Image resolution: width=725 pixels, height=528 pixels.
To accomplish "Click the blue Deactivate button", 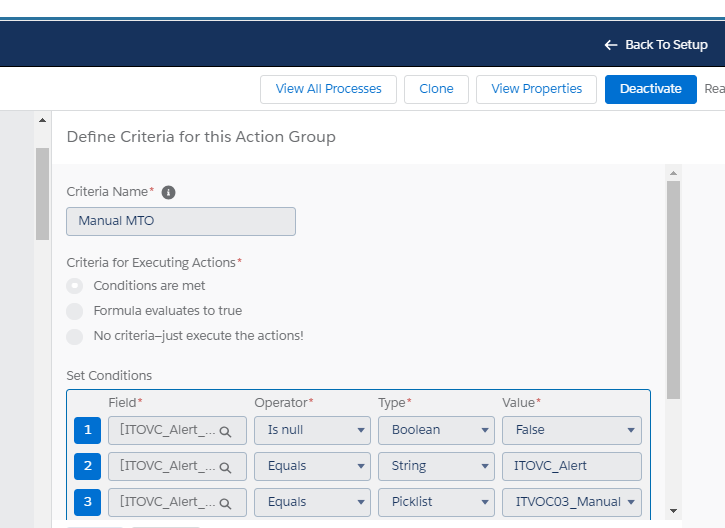I will click(x=650, y=89).
